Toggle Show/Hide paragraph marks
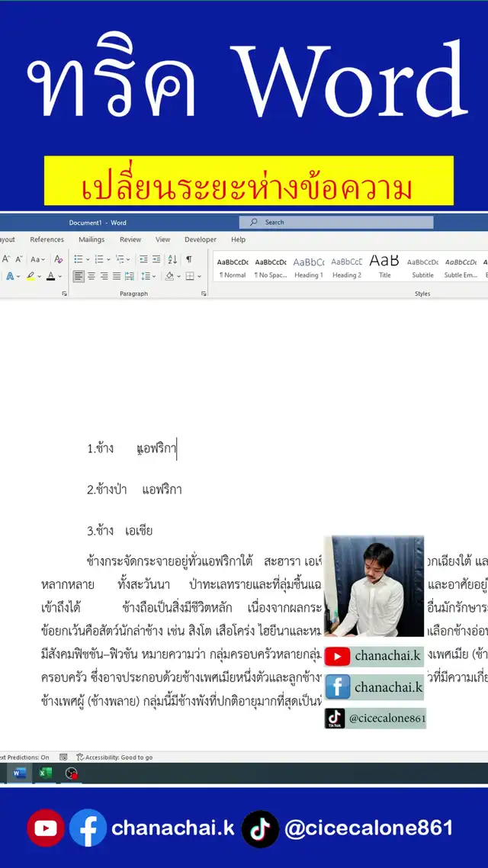 point(189,259)
